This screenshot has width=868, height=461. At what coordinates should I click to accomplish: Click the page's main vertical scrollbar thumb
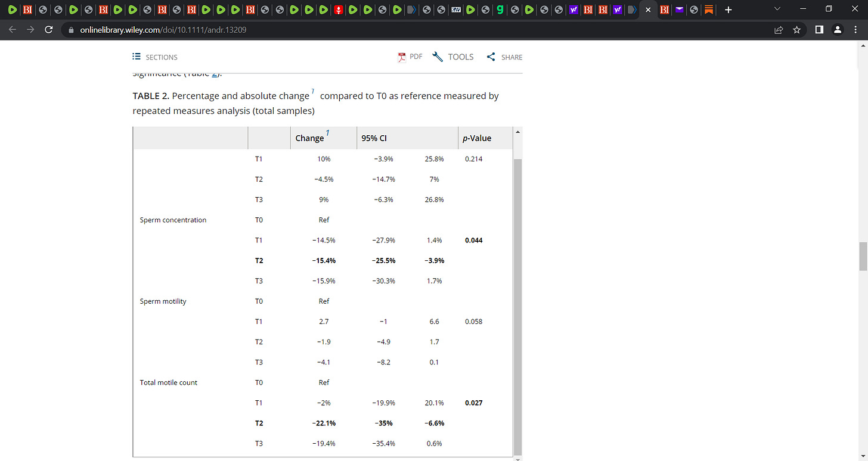(x=863, y=256)
